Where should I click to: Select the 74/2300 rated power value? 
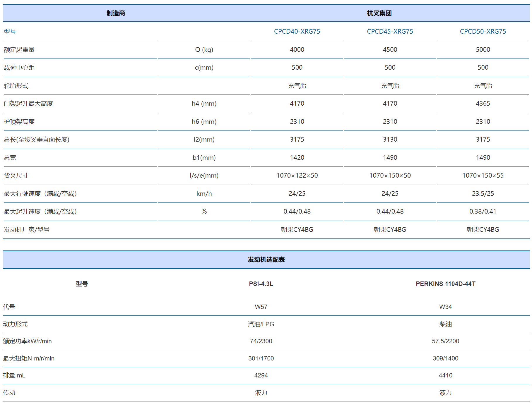coord(261,341)
